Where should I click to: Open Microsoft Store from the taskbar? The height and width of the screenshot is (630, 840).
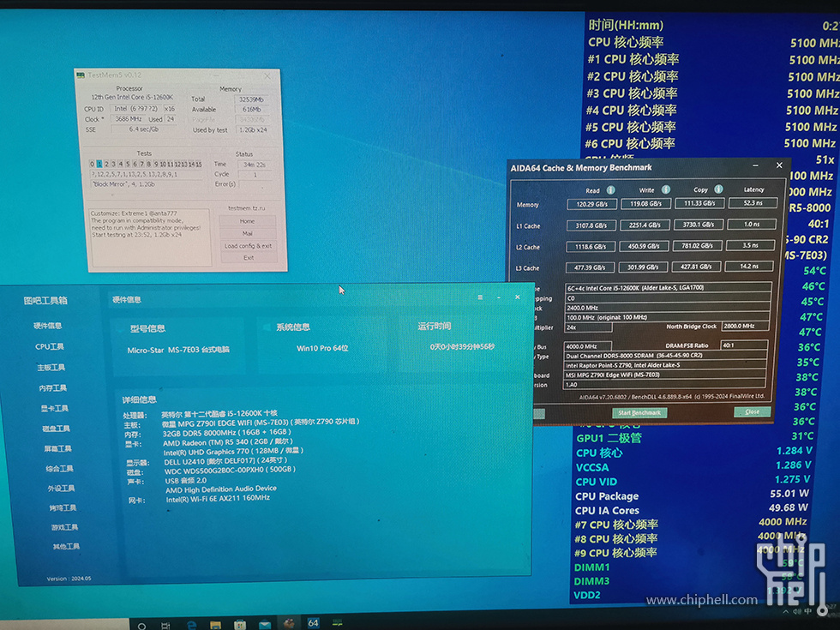pyautogui.click(x=240, y=625)
